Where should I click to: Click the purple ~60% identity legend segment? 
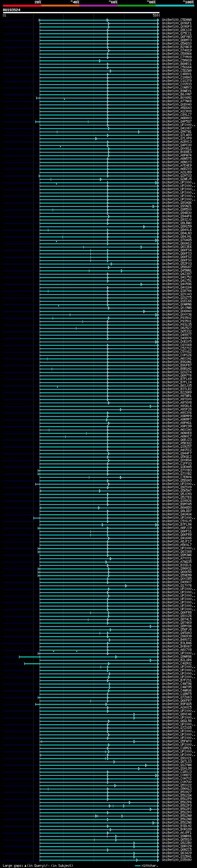(x=98, y=6)
